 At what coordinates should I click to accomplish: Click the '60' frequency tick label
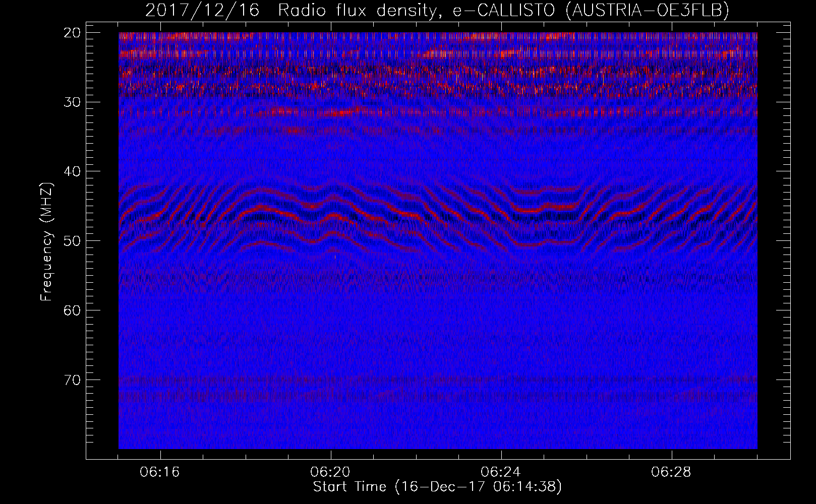[72, 310]
